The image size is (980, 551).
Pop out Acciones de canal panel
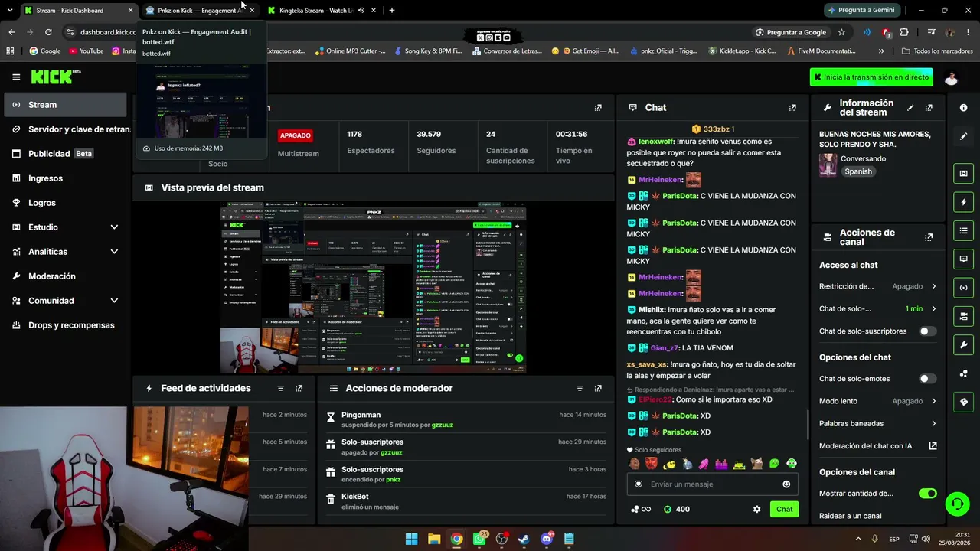(929, 237)
